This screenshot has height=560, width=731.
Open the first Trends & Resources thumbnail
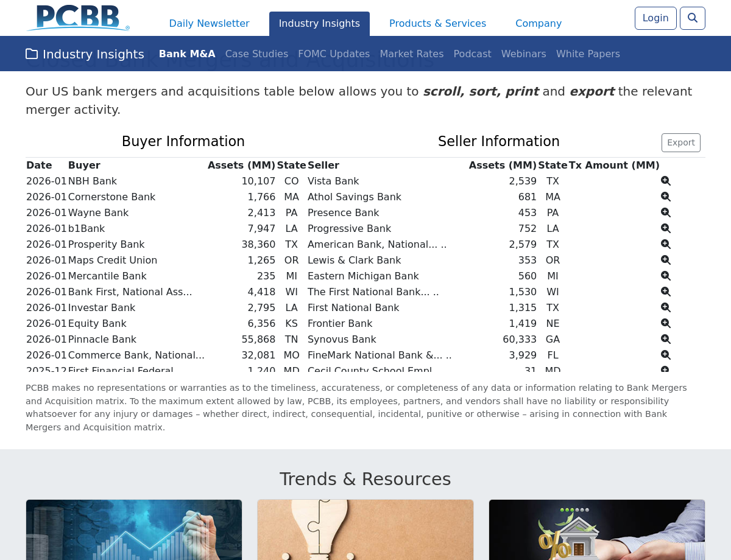(x=134, y=530)
